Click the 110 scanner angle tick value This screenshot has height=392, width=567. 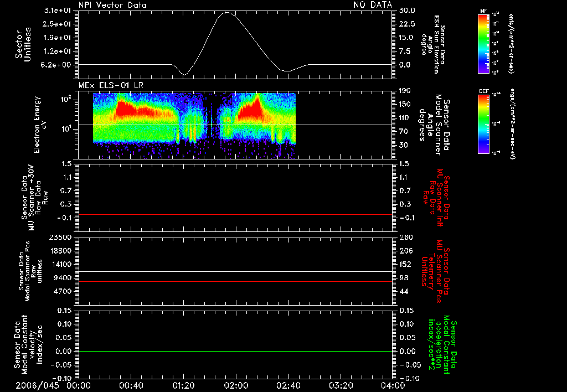coord(405,118)
